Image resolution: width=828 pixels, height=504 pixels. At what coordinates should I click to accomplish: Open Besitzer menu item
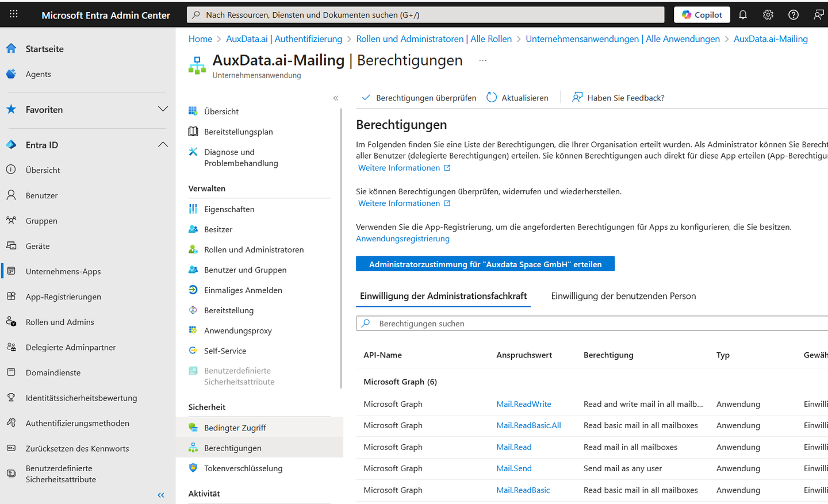tap(218, 229)
